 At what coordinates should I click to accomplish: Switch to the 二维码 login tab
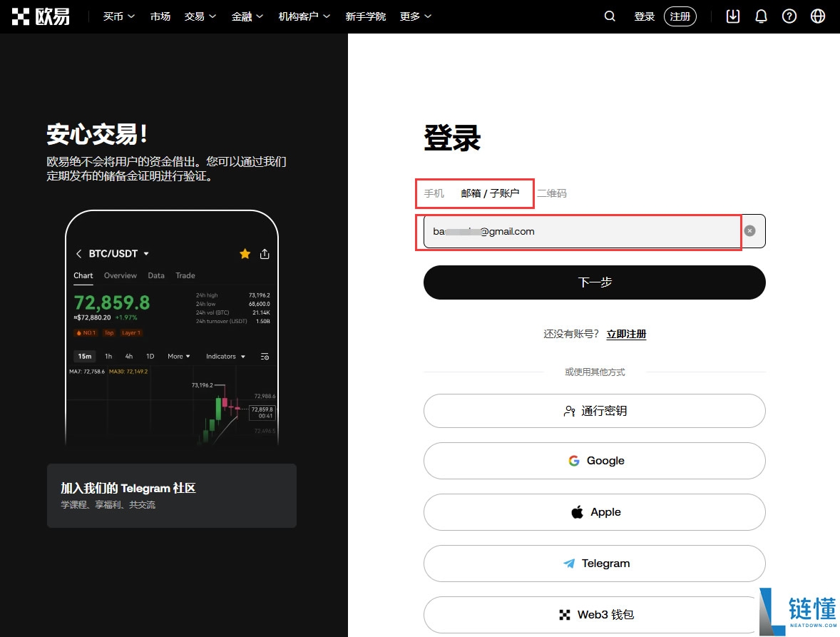pyautogui.click(x=552, y=193)
